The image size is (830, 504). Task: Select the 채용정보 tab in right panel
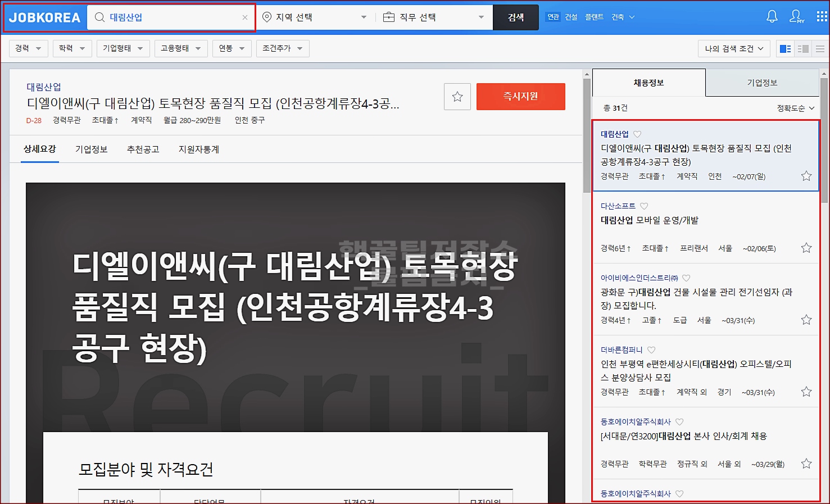[x=649, y=83]
